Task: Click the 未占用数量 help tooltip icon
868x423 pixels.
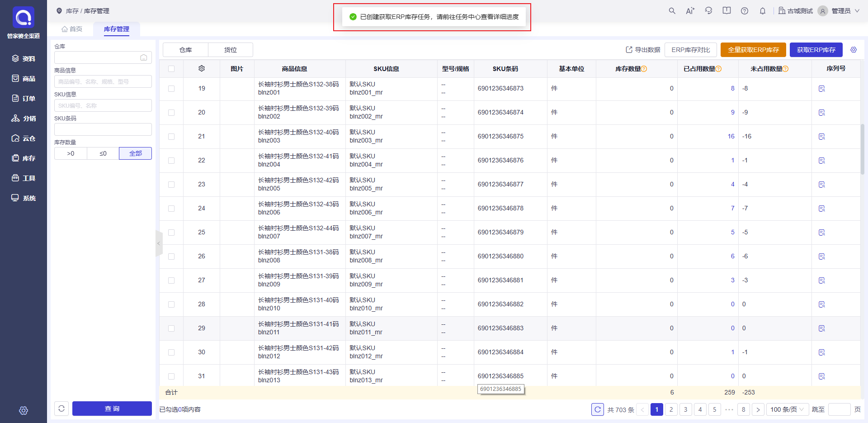Action: [785, 69]
